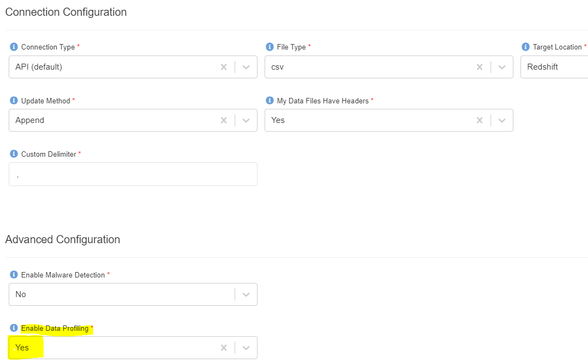Clear the Data Files Have Headers selection

[x=480, y=120]
